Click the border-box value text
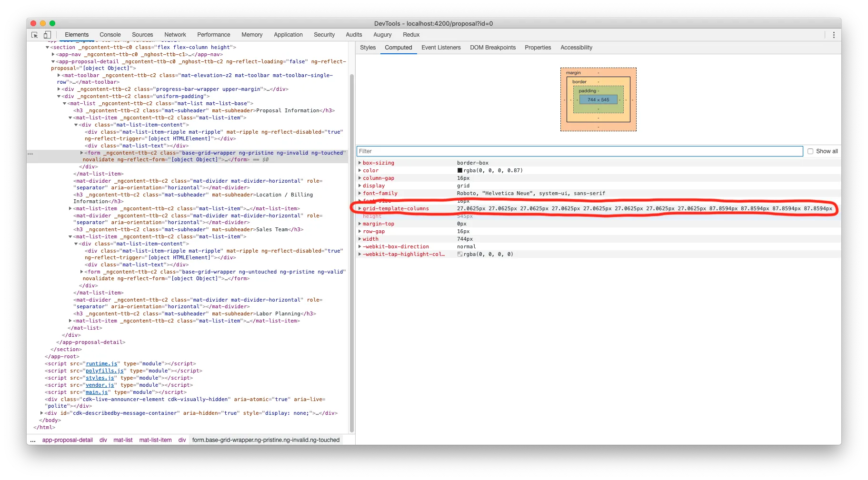The width and height of the screenshot is (868, 480). (473, 163)
